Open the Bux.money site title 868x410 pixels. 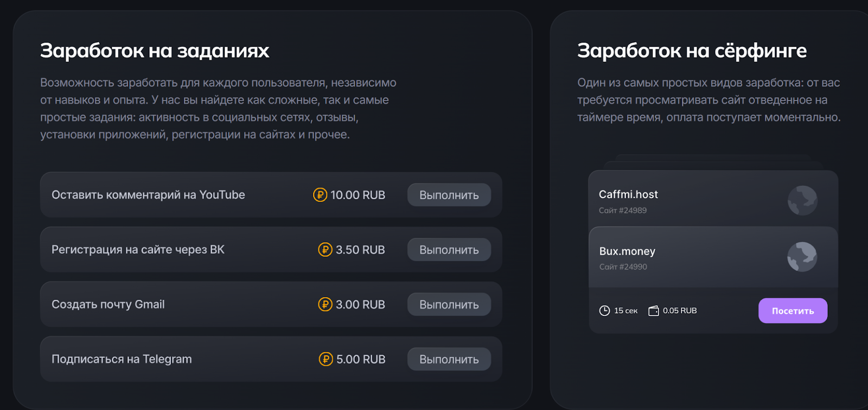[x=627, y=251]
